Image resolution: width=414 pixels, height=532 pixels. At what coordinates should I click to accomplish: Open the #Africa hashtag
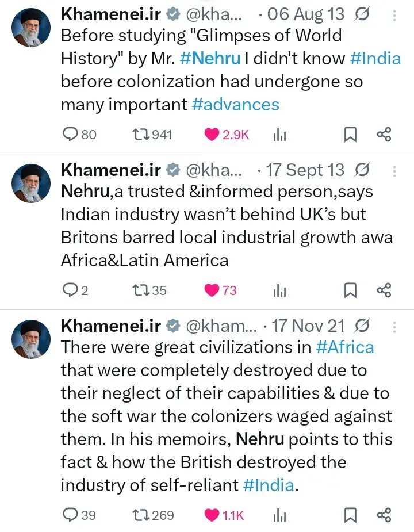click(345, 347)
